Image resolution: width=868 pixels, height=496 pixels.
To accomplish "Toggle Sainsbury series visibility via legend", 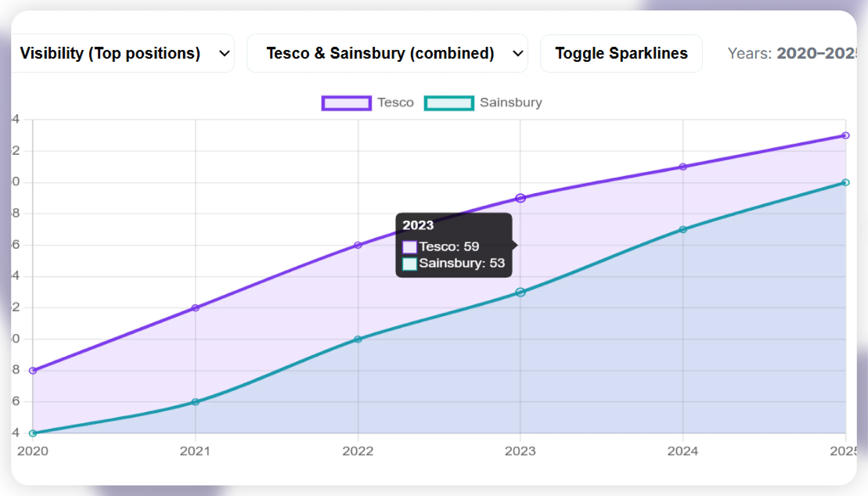I will pos(511,102).
